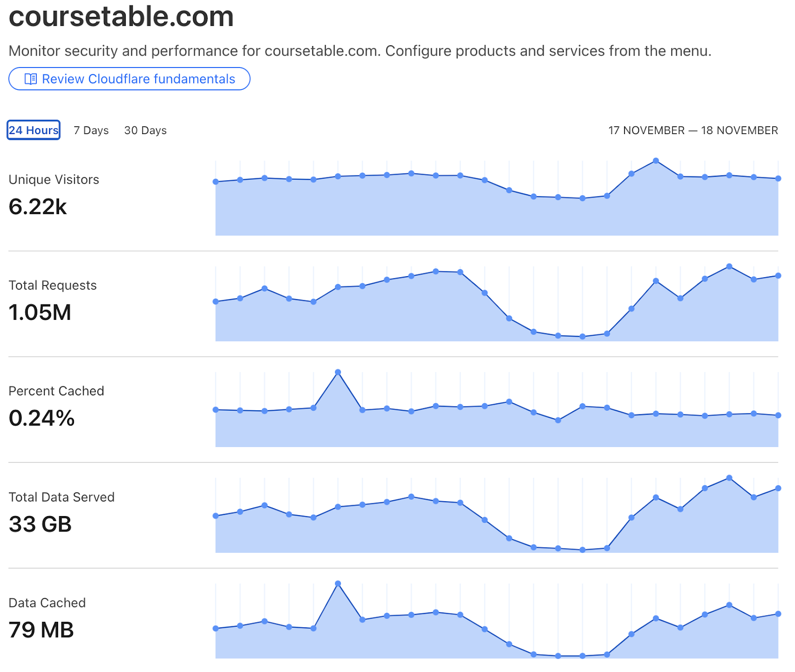Click the highest point on Total Data Served chart

pos(729,478)
